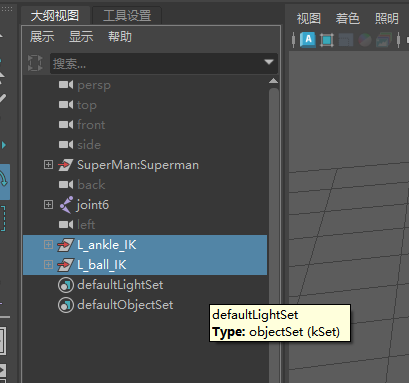
Task: Click the blue A icon in viewport toolbar
Action: point(308,40)
